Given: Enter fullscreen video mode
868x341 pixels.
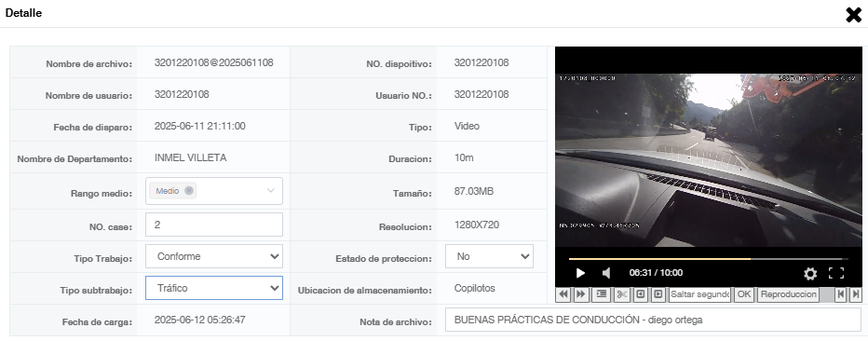Looking at the screenshot, I should 836,273.
